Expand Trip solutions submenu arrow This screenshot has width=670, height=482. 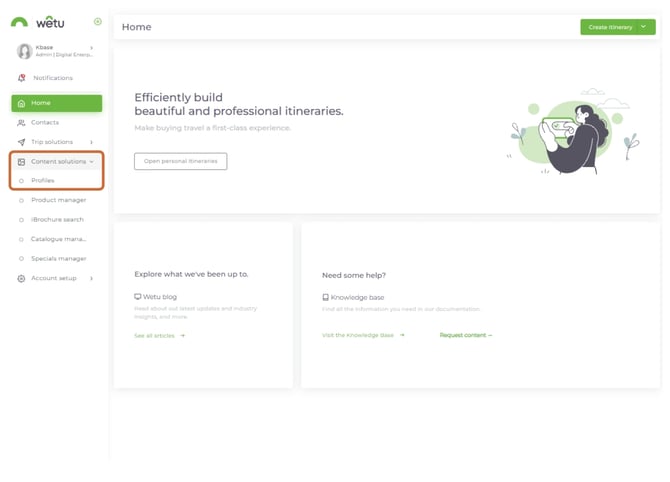[x=91, y=142]
